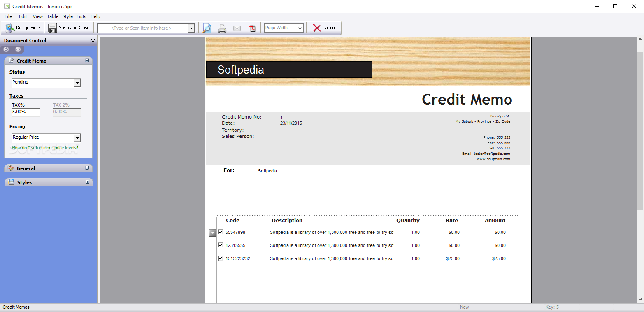Open the View menu

point(38,16)
